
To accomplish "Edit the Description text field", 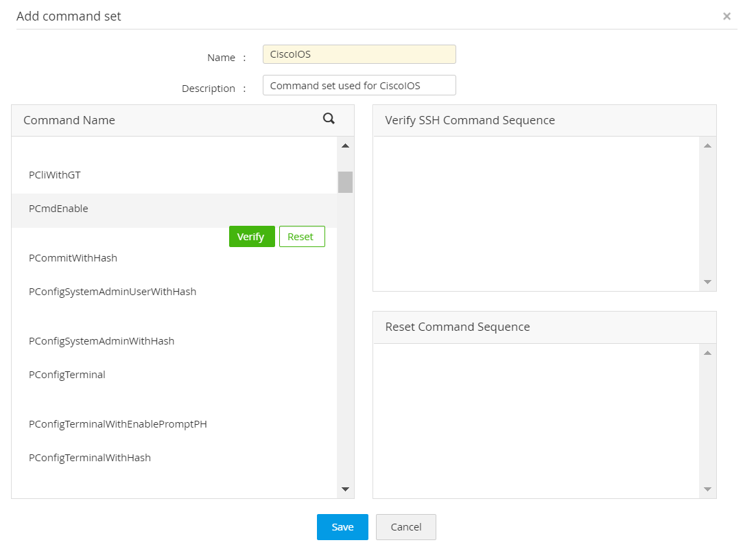I will (359, 86).
